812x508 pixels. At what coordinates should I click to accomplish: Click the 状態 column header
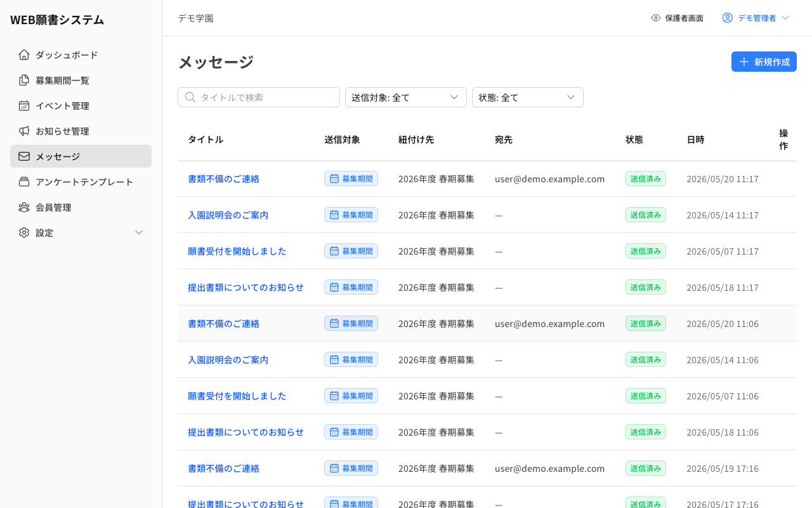tap(634, 139)
